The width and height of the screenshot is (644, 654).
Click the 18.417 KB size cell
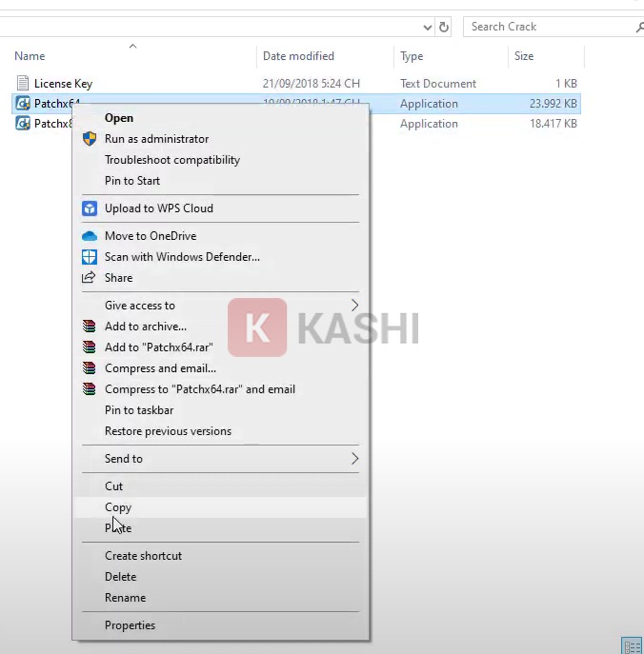(553, 124)
